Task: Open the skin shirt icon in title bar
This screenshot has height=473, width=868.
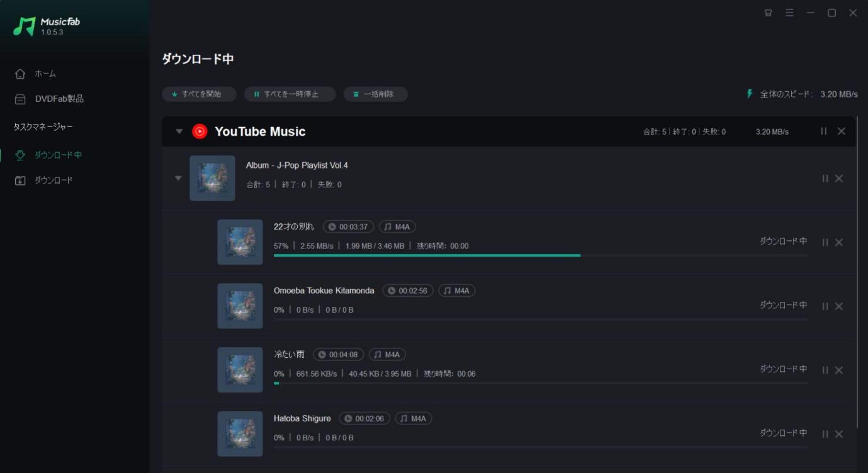Action: pos(768,13)
